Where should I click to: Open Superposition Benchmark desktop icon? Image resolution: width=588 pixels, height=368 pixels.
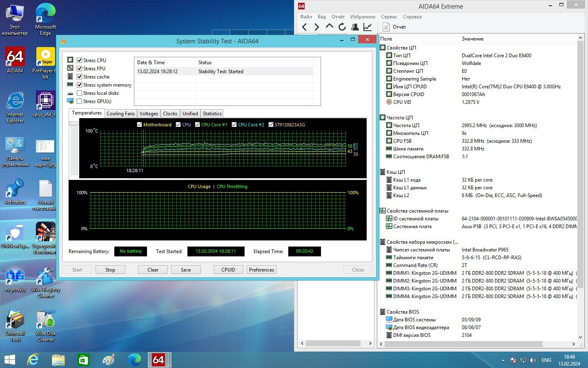[x=44, y=238]
